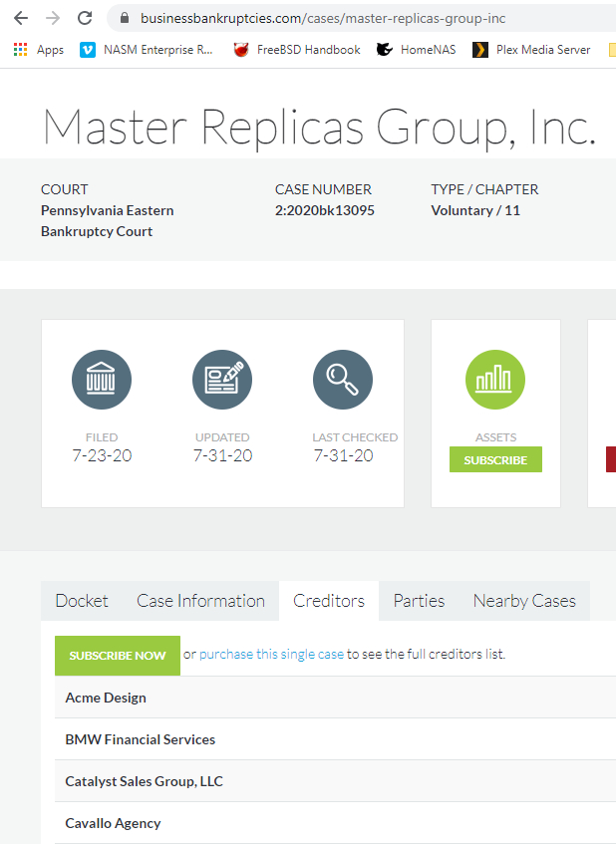Follow the purchase this single case link
Image resolution: width=616 pixels, height=844 pixels.
click(271, 654)
